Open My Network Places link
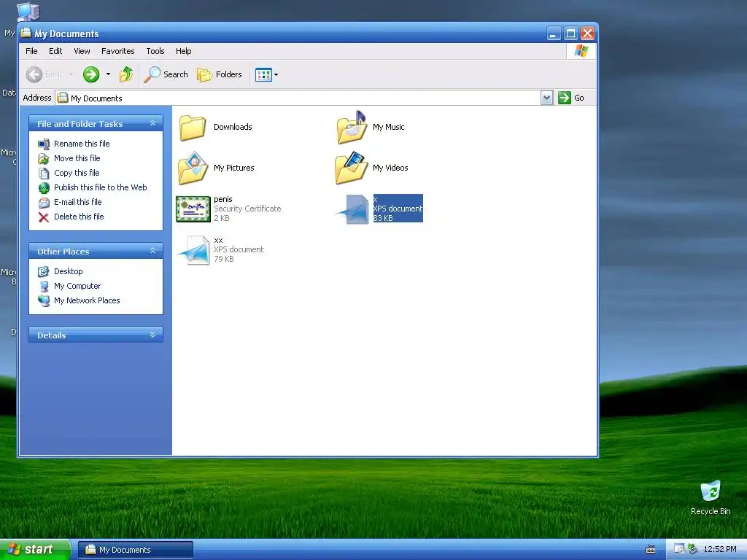Viewport: 747px width, 560px height. click(87, 300)
